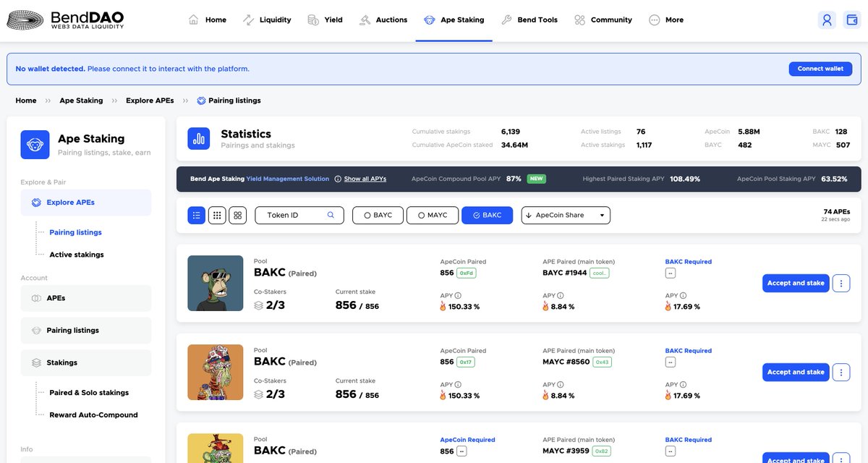Viewport: 868px width, 463px height.
Task: Open Bend Tools menu
Action: [529, 20]
